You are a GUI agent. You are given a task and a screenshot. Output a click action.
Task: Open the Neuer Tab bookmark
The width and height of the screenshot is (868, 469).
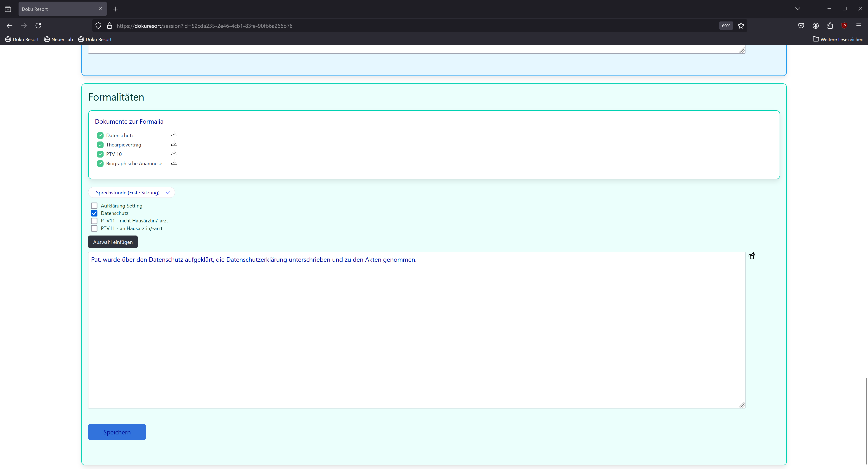58,39
